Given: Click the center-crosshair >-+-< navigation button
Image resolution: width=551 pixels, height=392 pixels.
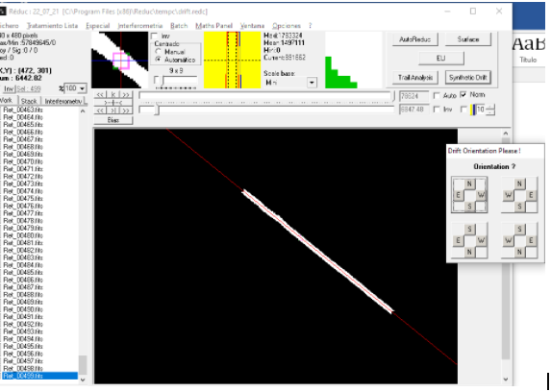Looking at the screenshot, I should (113, 103).
